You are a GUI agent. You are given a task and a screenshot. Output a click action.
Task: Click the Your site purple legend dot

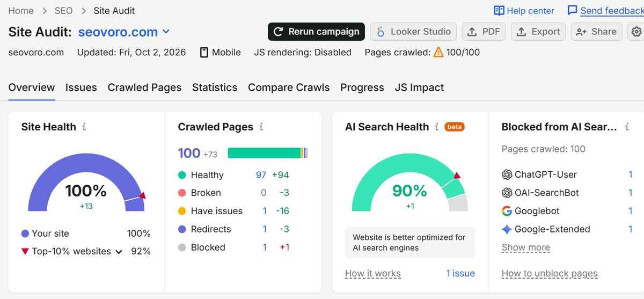[x=25, y=234]
